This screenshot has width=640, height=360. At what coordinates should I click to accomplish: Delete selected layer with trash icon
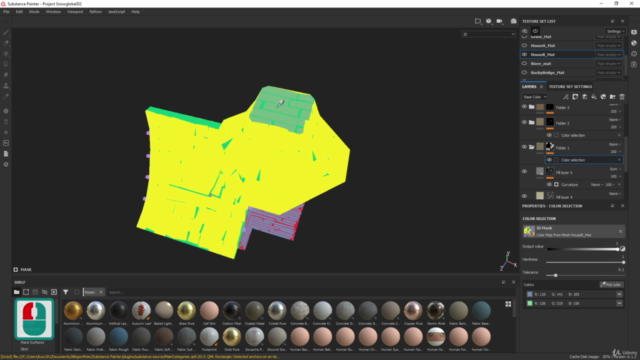[x=622, y=97]
